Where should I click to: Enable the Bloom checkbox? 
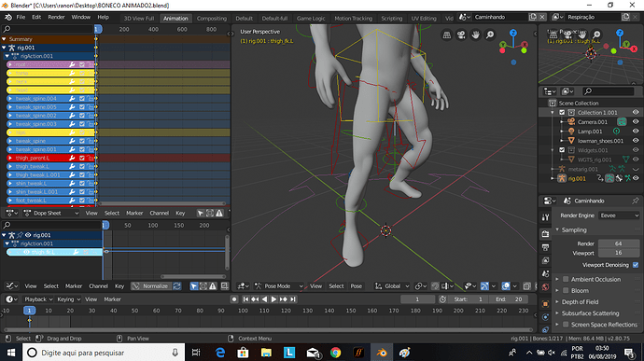(566, 290)
